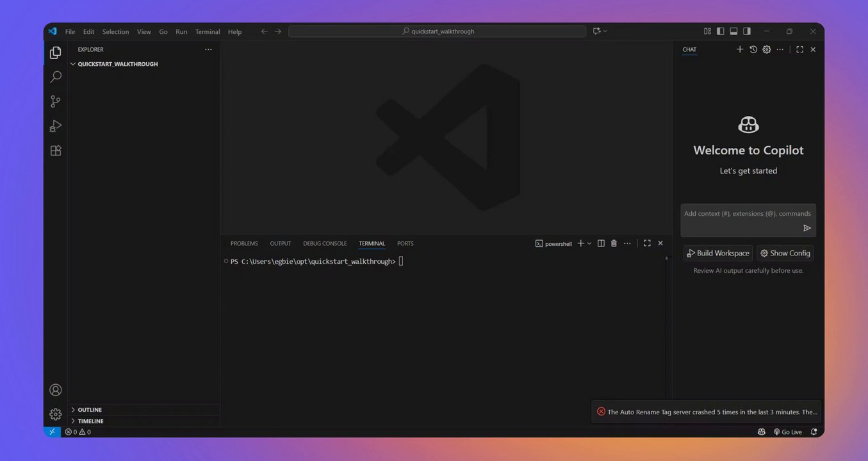This screenshot has width=868, height=461.
Task: Toggle the secondary side bar
Action: pos(747,31)
